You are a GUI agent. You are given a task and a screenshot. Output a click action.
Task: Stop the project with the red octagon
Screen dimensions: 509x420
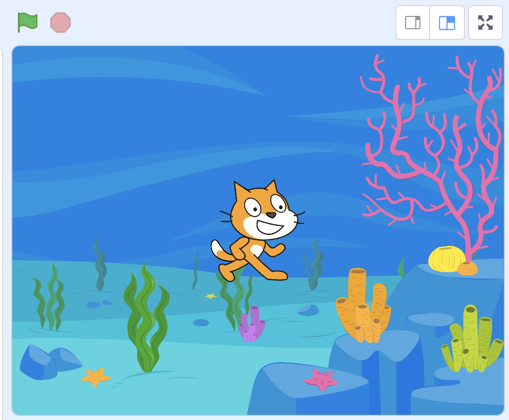pos(60,23)
